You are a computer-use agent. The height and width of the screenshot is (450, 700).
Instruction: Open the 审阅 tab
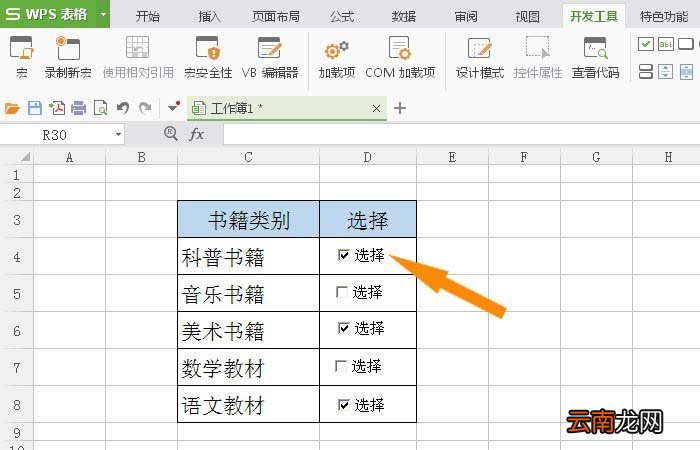[466, 17]
